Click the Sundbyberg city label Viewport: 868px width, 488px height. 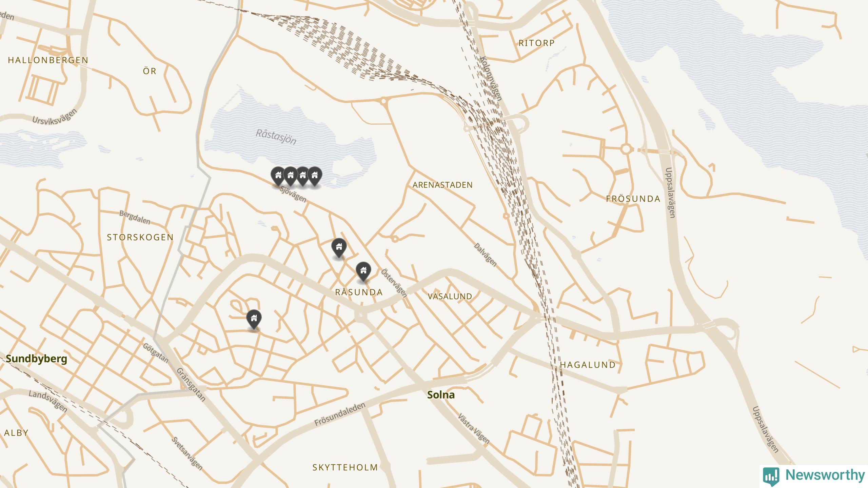tap(37, 359)
